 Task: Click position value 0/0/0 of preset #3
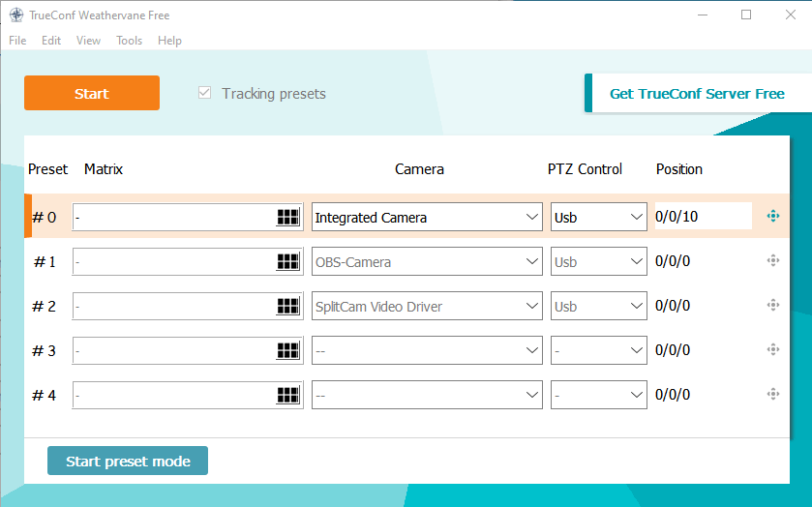[x=673, y=350]
